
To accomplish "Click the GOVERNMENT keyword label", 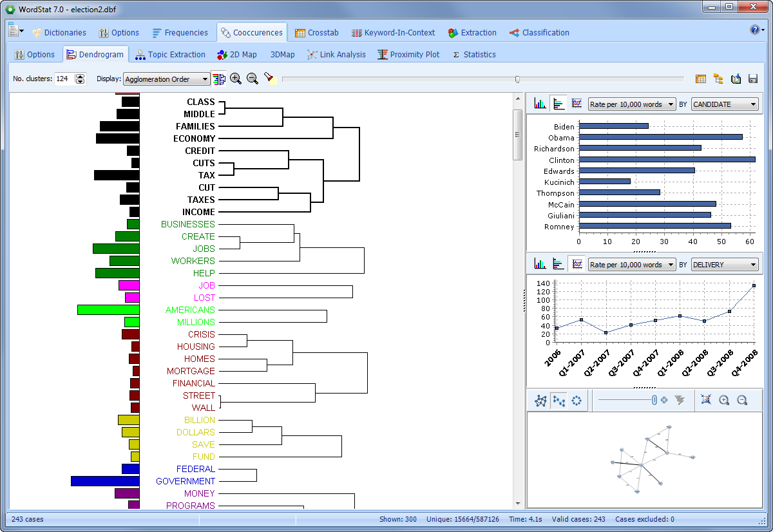I will coord(186,481).
